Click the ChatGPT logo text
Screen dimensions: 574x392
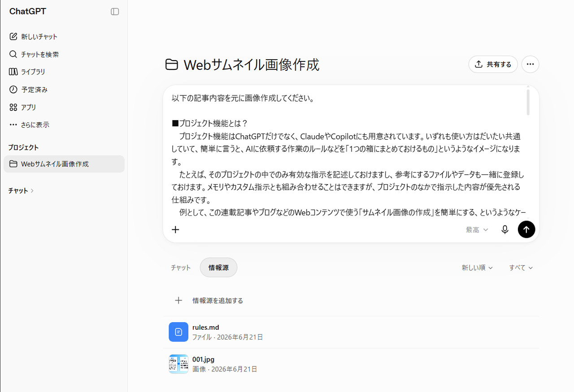[x=28, y=12]
